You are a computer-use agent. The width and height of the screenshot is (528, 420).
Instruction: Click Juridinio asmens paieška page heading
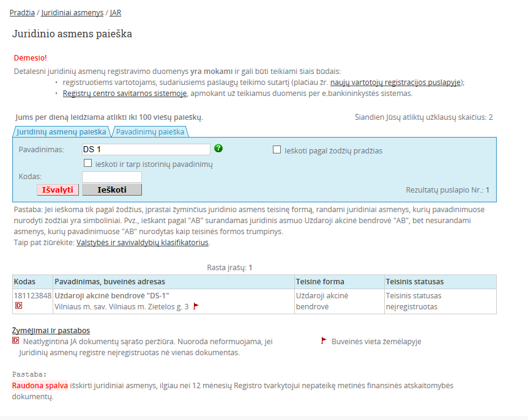click(x=72, y=34)
